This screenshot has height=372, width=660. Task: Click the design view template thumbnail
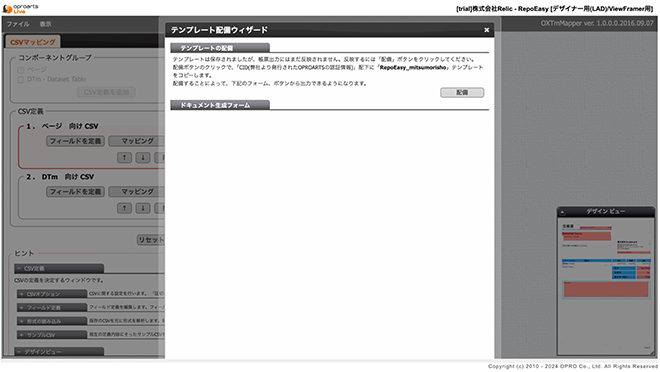(606, 287)
